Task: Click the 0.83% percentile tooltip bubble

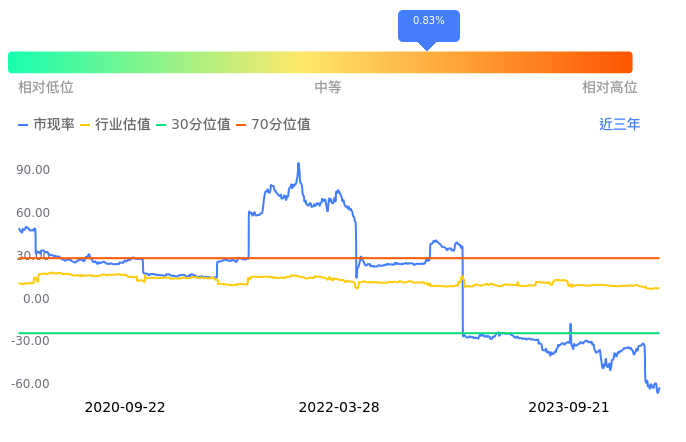Action: (x=428, y=22)
